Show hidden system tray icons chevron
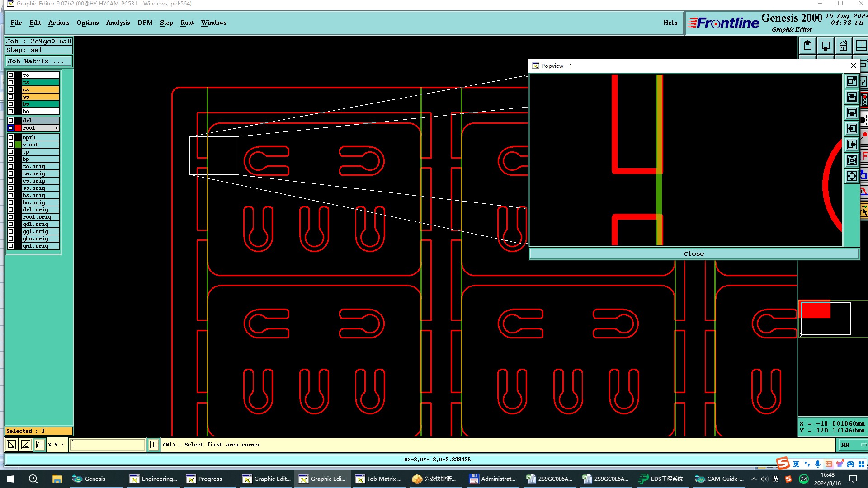 pos(754,479)
